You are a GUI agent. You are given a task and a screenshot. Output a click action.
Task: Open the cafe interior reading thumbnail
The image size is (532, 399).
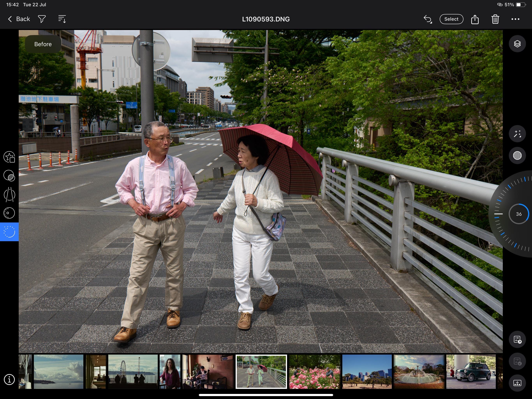pyautogui.click(x=208, y=372)
